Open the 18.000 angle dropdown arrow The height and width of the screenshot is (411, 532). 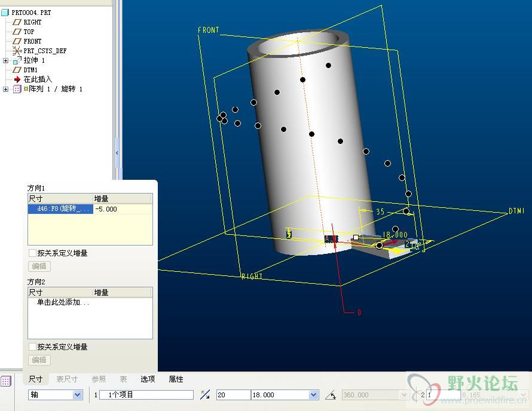(x=314, y=395)
